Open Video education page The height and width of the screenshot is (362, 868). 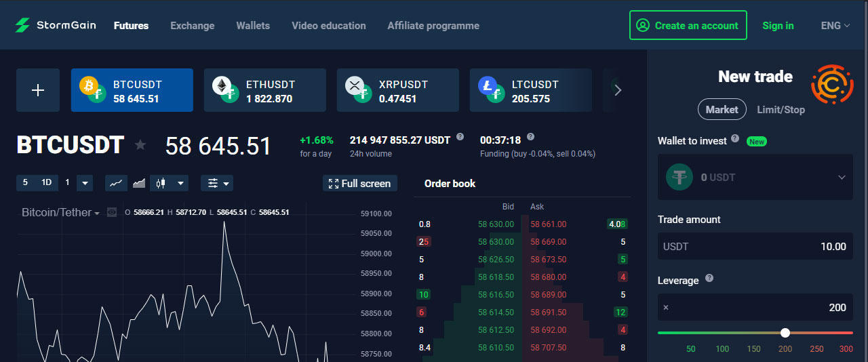329,26
